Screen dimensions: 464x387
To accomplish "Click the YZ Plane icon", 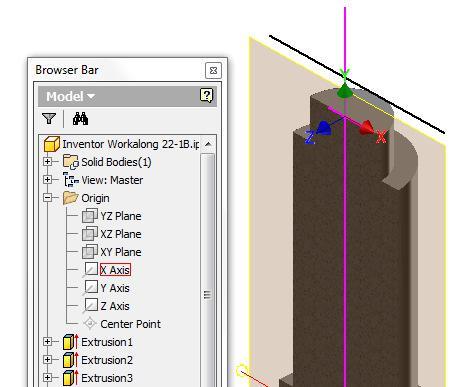I will coord(90,216).
